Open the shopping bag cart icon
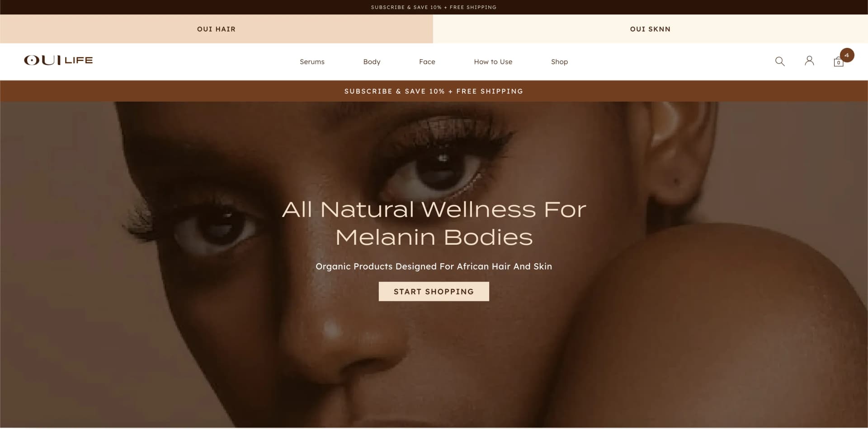 pos(839,62)
